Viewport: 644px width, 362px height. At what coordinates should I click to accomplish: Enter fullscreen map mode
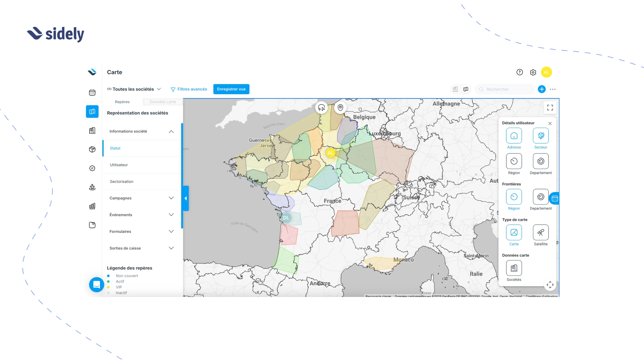click(550, 108)
